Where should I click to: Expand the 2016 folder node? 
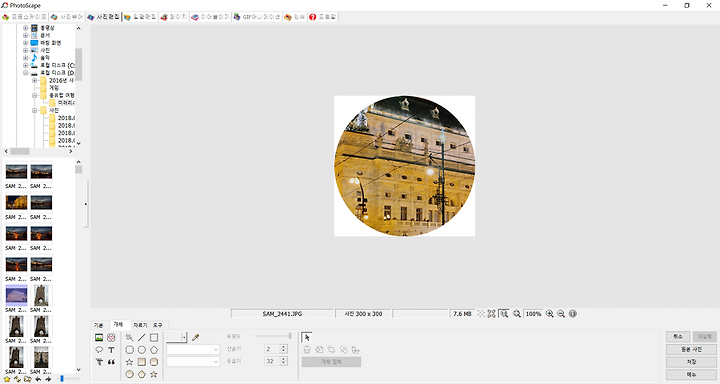[34, 80]
